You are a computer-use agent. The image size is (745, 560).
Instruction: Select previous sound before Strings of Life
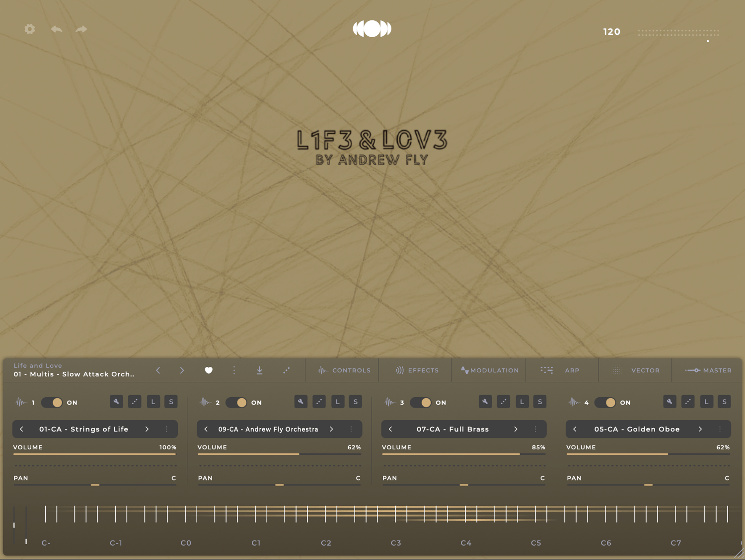point(21,429)
